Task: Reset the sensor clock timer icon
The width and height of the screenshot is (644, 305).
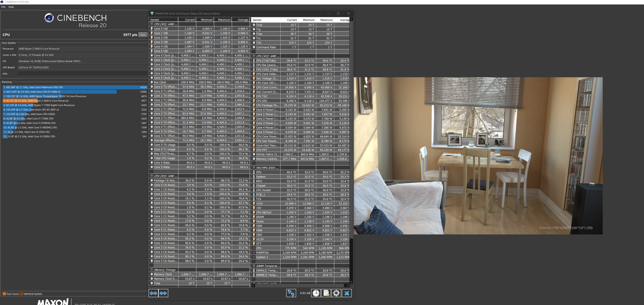Action: point(316,293)
